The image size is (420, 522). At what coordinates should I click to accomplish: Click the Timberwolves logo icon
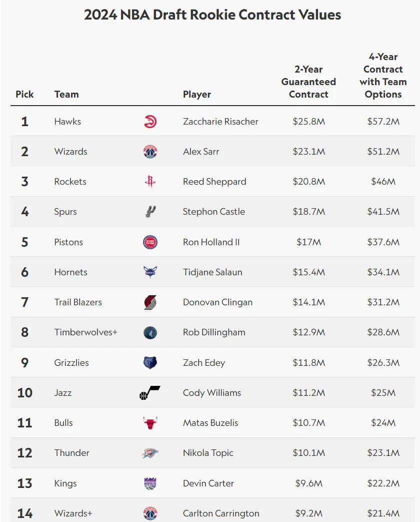[150, 332]
